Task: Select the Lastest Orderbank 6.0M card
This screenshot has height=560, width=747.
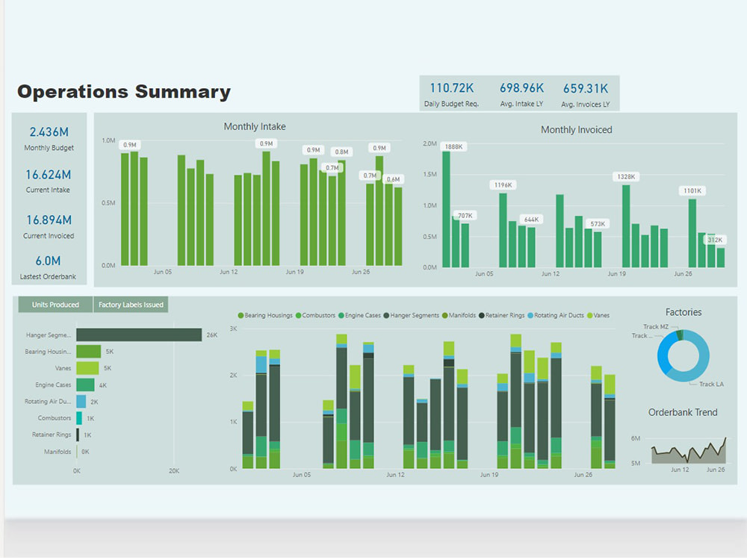Action: tap(48, 267)
